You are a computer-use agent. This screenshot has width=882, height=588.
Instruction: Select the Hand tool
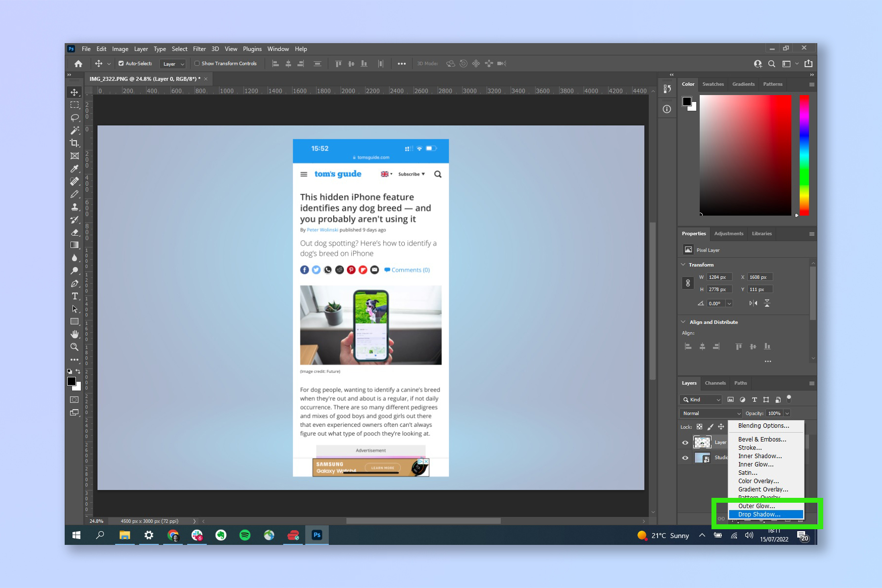point(74,334)
